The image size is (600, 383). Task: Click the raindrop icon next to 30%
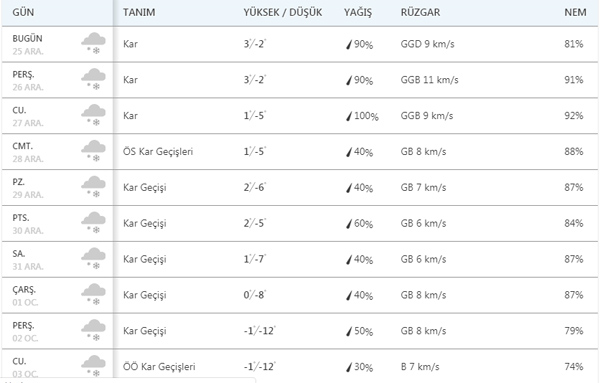tap(349, 367)
